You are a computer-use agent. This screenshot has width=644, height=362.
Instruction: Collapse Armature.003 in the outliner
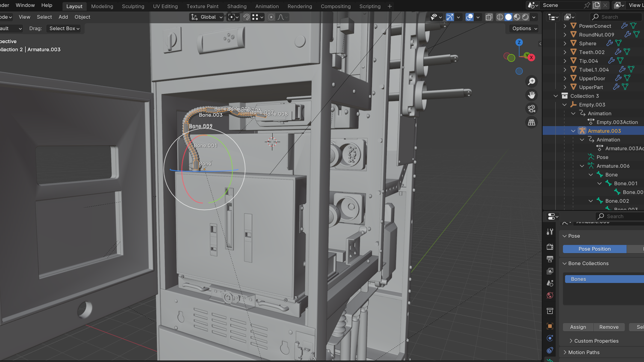[573, 130]
